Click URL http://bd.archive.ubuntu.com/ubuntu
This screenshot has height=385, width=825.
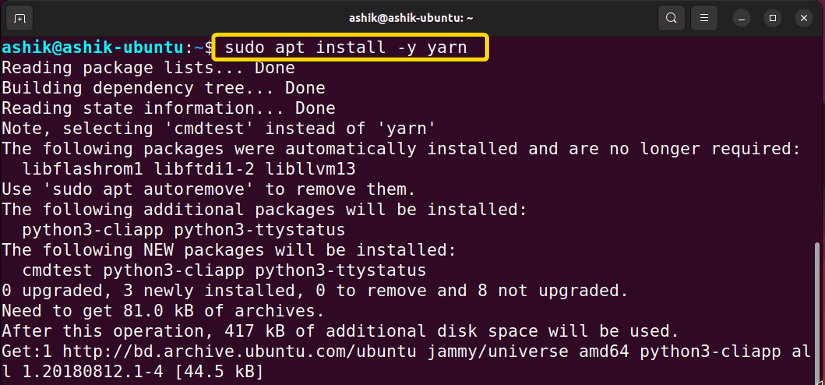click(x=239, y=351)
